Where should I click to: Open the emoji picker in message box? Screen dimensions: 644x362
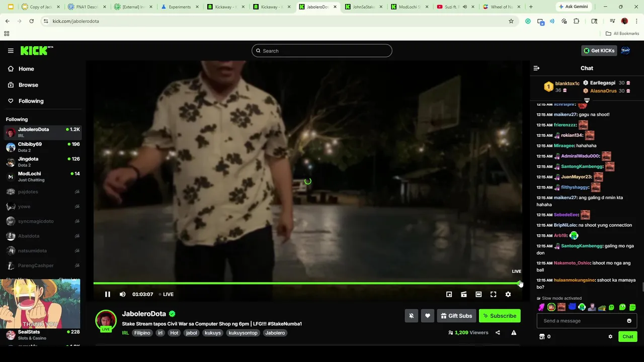click(629, 321)
